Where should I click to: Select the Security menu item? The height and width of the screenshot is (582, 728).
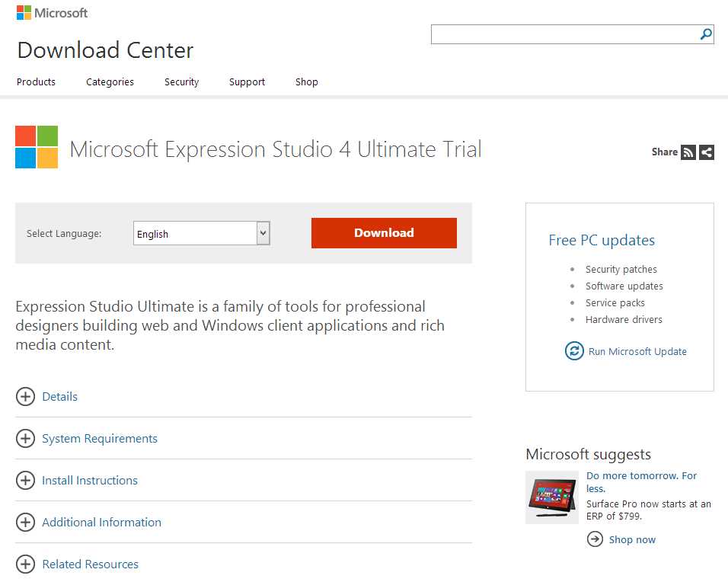click(x=181, y=82)
